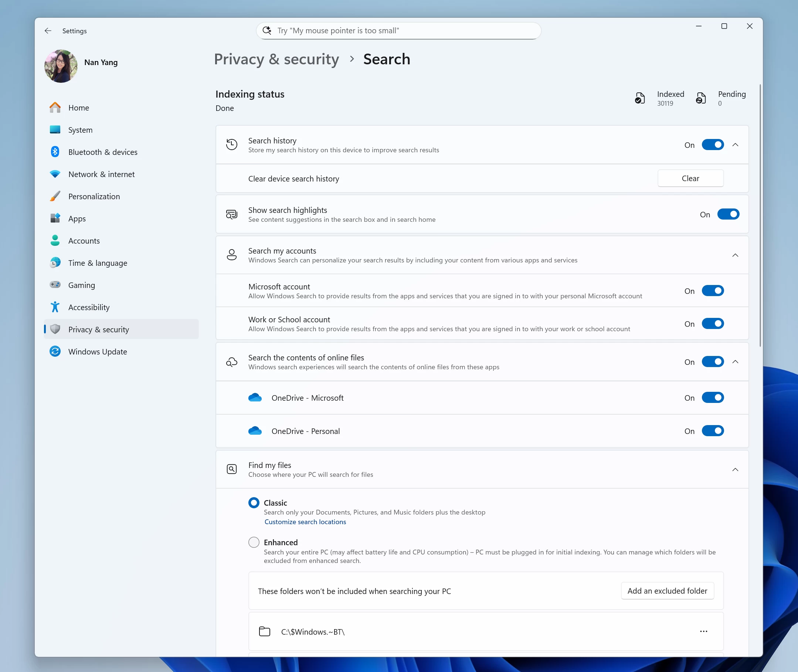Go to the Time & language page

pos(98,263)
